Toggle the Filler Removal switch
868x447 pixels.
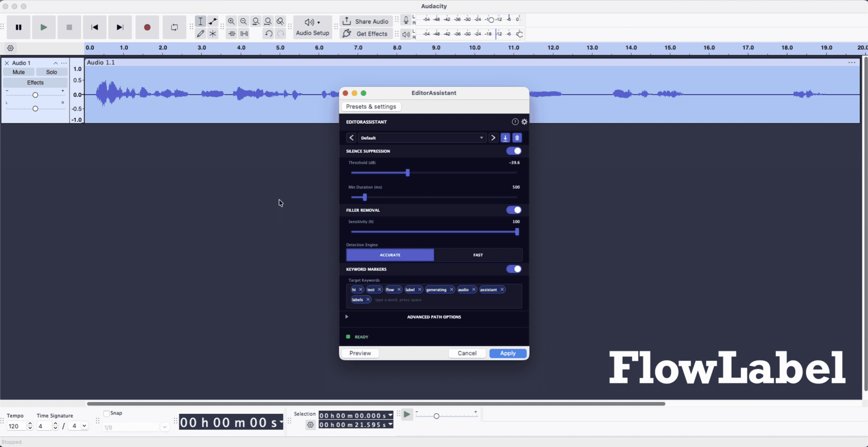pyautogui.click(x=514, y=210)
